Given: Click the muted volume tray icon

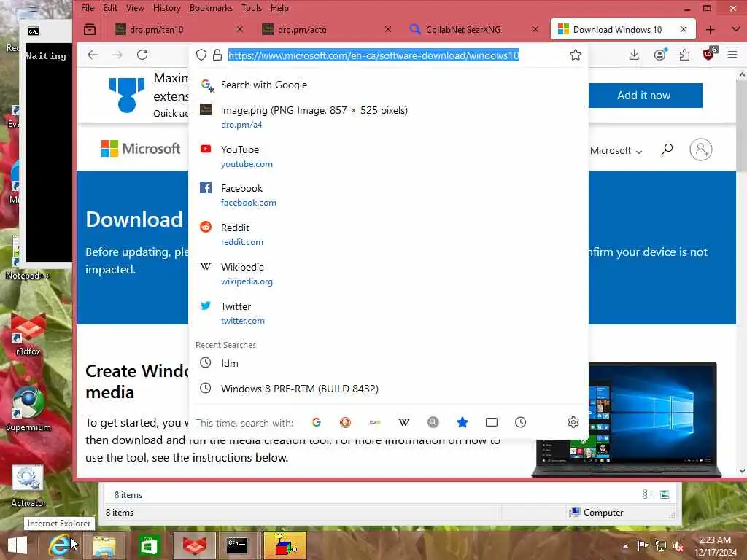Looking at the screenshot, I should point(678,546).
